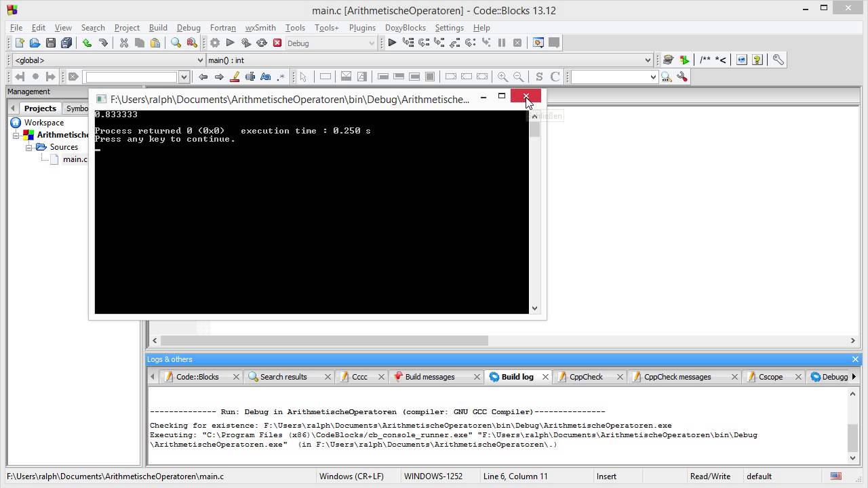The width and height of the screenshot is (868, 488).
Task: Switch to the Projects tab
Action: point(40,108)
